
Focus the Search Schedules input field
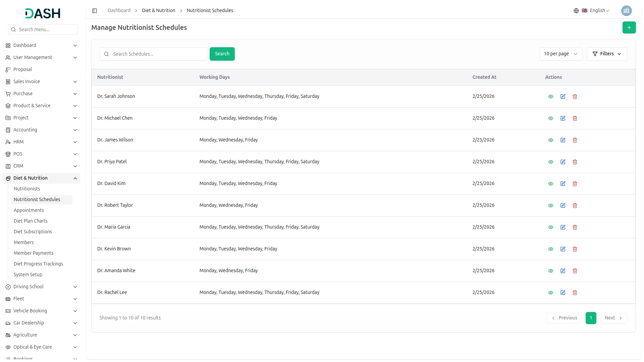[158, 54]
